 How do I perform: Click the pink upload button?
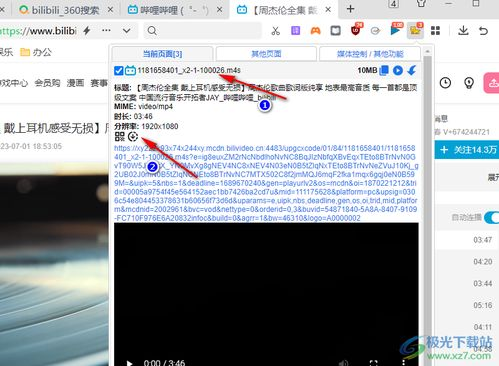[491, 83]
